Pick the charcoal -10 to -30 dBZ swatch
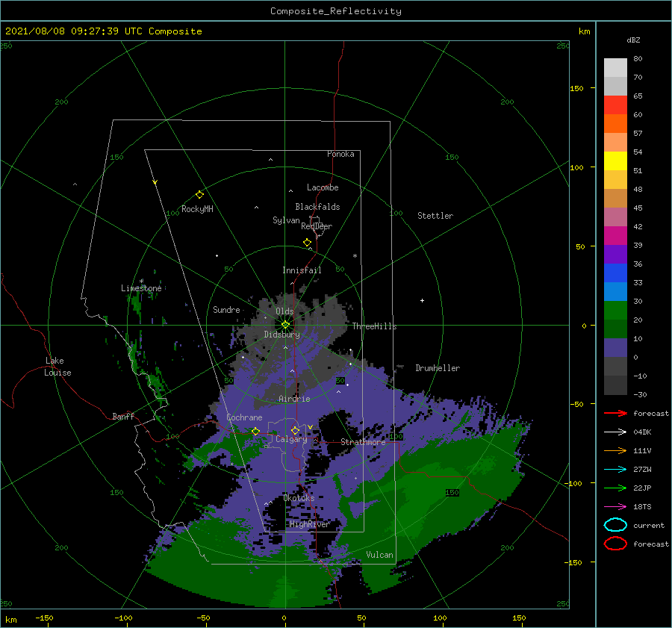This screenshot has height=628, width=672. click(x=615, y=385)
